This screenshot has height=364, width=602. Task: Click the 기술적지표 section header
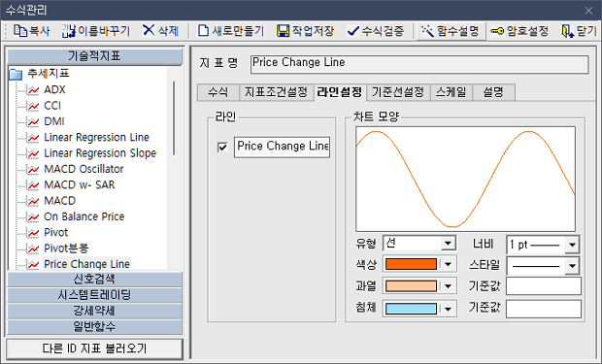click(x=94, y=56)
